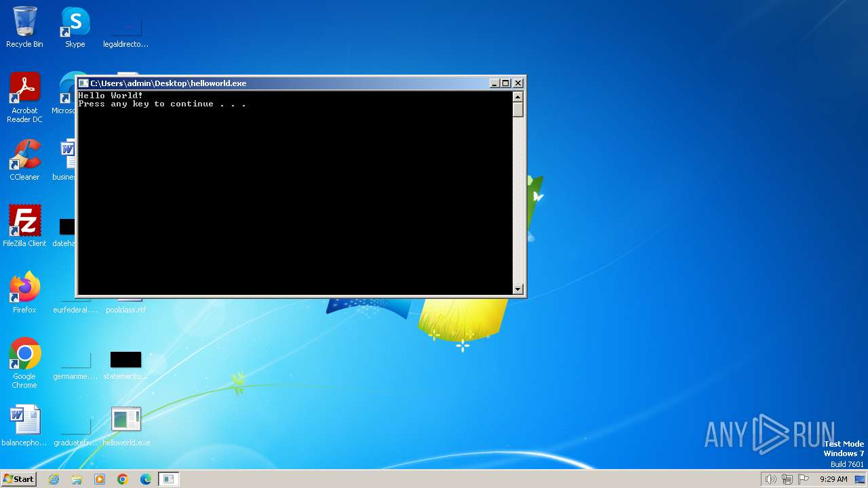The image size is (868, 488).
Task: Maximize the helloworld.exe console window
Action: pos(505,83)
